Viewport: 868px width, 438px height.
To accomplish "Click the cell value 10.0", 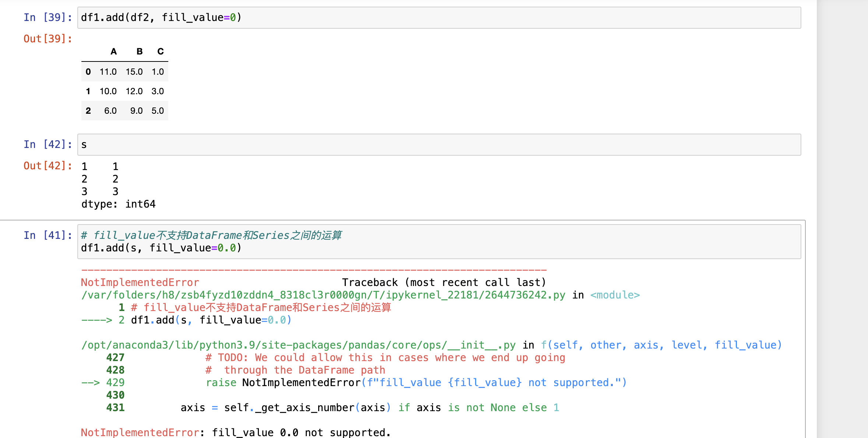I will pyautogui.click(x=108, y=91).
